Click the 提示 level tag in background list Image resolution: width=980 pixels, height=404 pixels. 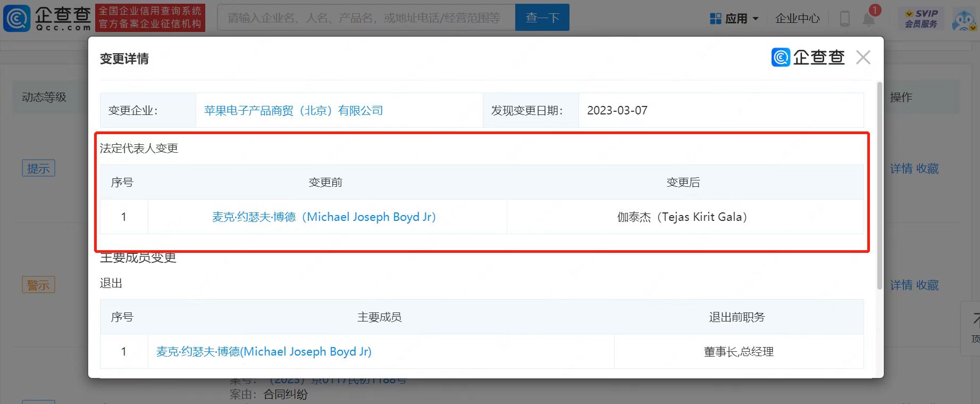[x=38, y=168]
